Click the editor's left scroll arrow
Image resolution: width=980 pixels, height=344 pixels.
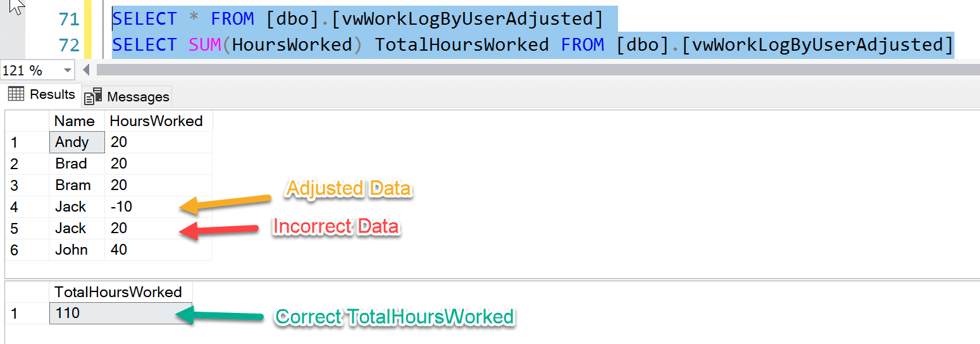point(86,70)
